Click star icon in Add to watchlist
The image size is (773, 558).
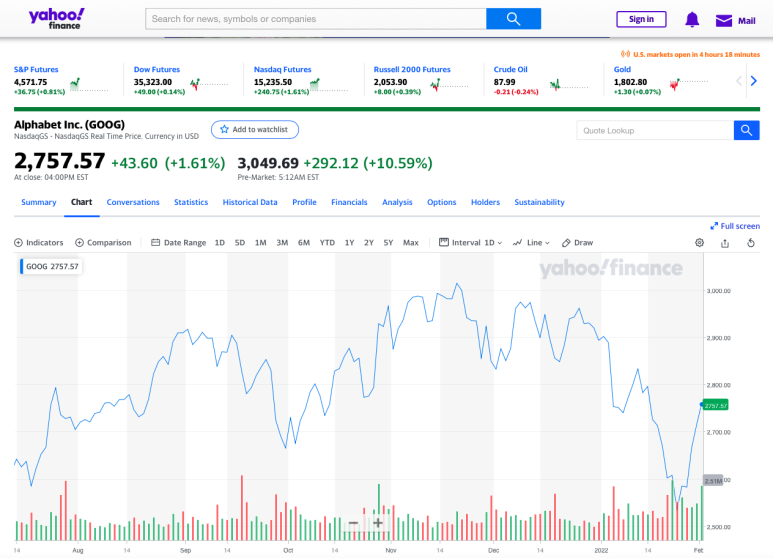(224, 129)
